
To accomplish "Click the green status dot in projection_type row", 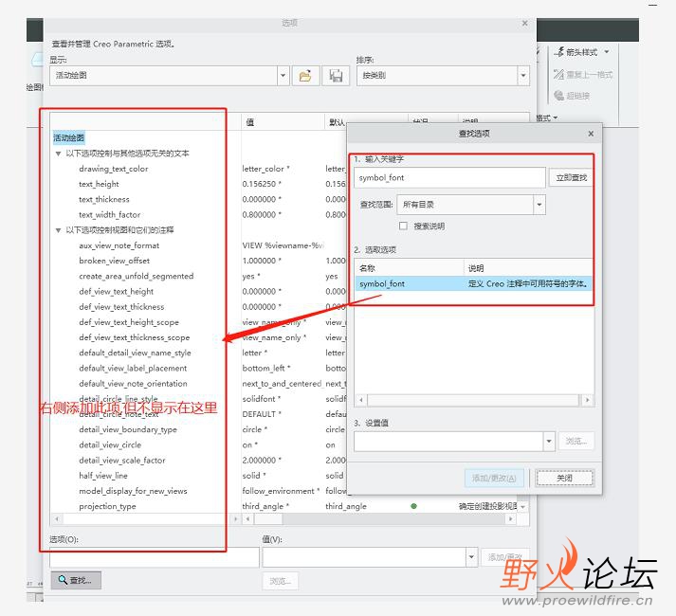I will pos(414,506).
